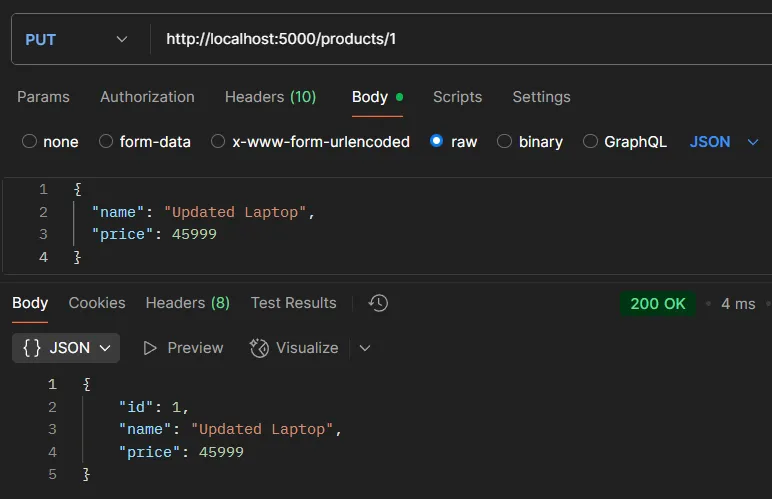Image resolution: width=772 pixels, height=499 pixels.
Task: Open the Test Results tab
Action: click(293, 303)
